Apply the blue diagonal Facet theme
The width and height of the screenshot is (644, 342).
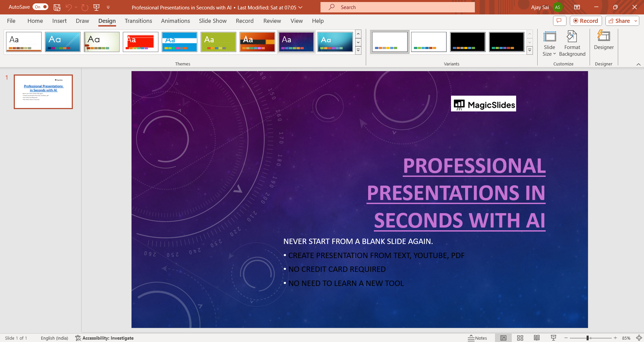(63, 42)
